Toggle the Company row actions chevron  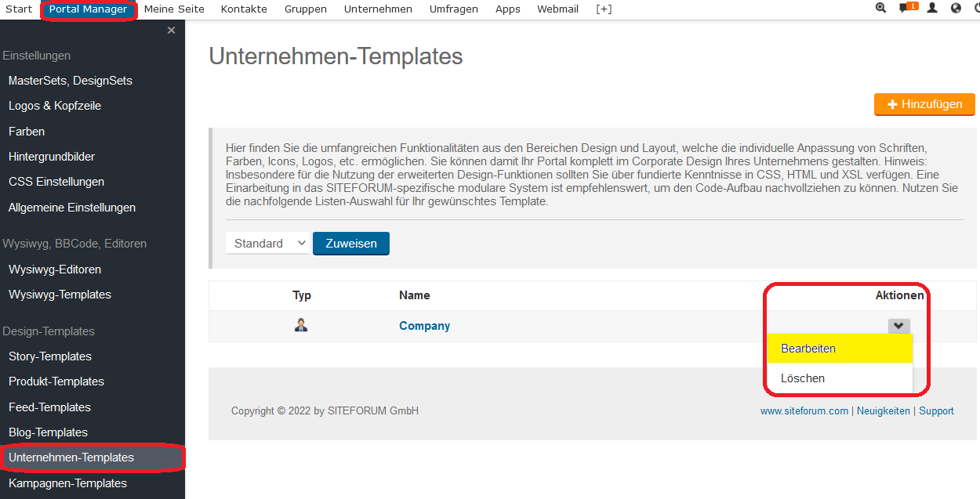(x=899, y=326)
